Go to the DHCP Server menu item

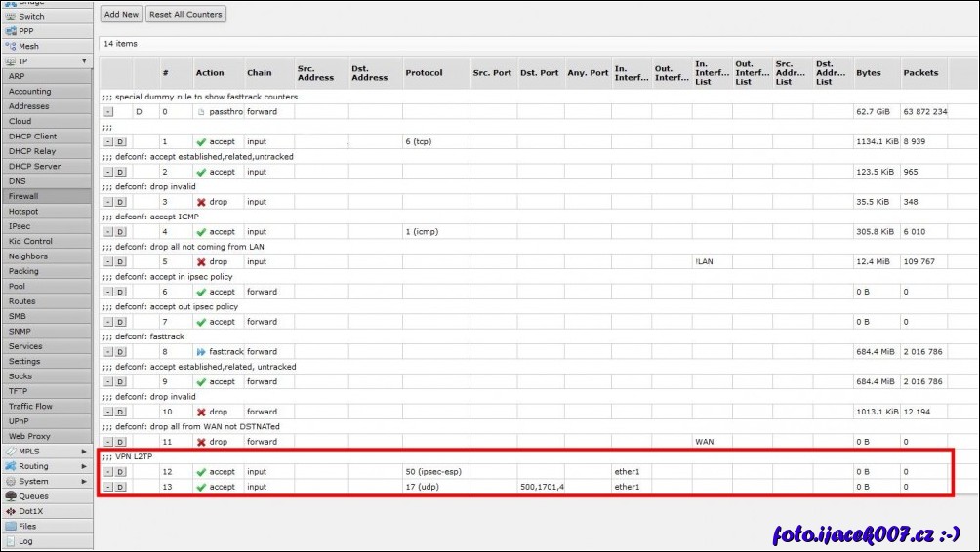tap(34, 166)
